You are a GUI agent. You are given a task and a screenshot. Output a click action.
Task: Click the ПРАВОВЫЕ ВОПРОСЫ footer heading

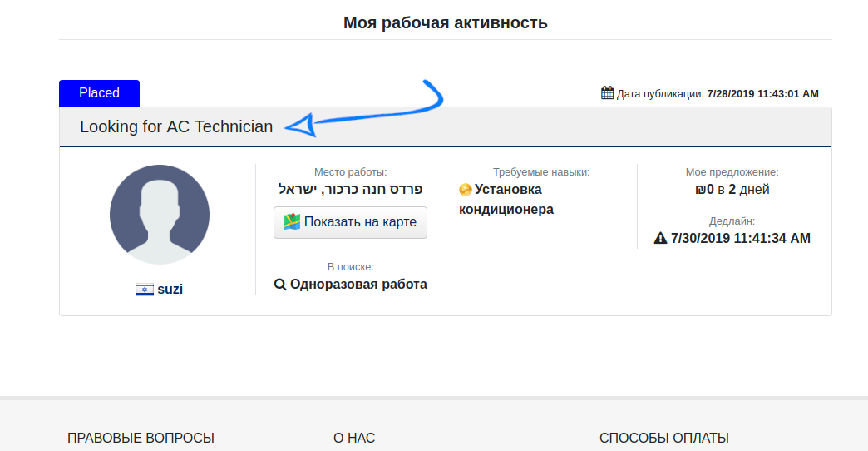[141, 438]
